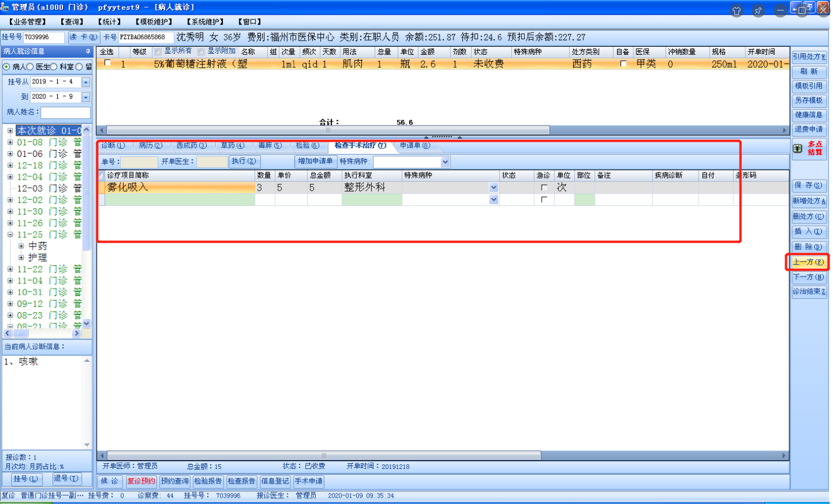Click the 上一方 button
Screen dimensions: 833x504
click(x=809, y=262)
